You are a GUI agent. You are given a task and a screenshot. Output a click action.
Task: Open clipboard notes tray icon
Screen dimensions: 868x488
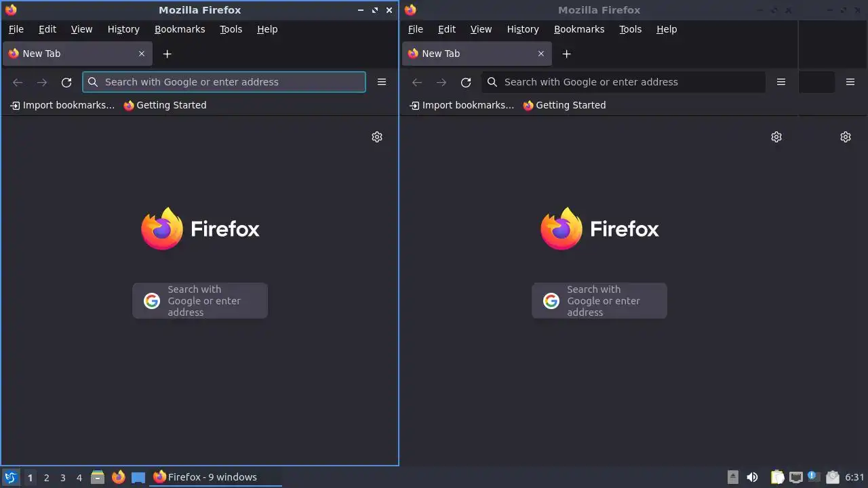click(777, 477)
